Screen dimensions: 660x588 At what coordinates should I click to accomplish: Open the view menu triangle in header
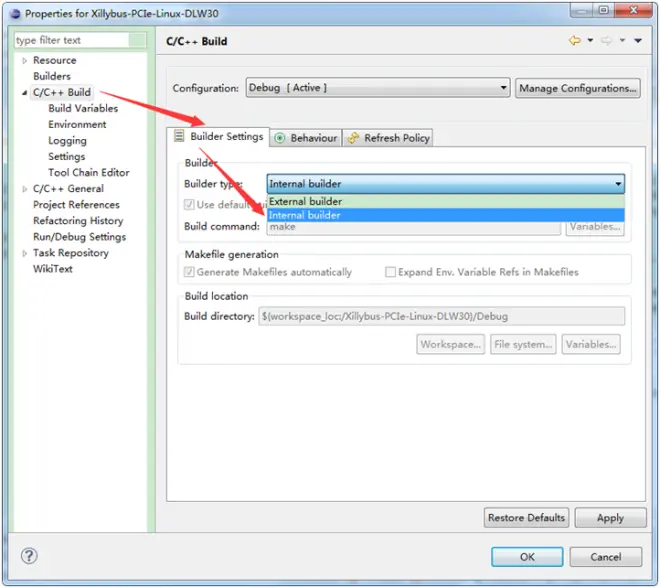click(x=638, y=41)
